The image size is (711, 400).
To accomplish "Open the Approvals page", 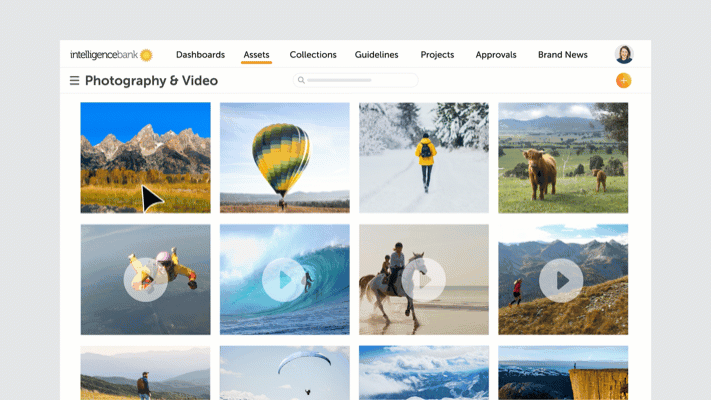I will tap(496, 55).
